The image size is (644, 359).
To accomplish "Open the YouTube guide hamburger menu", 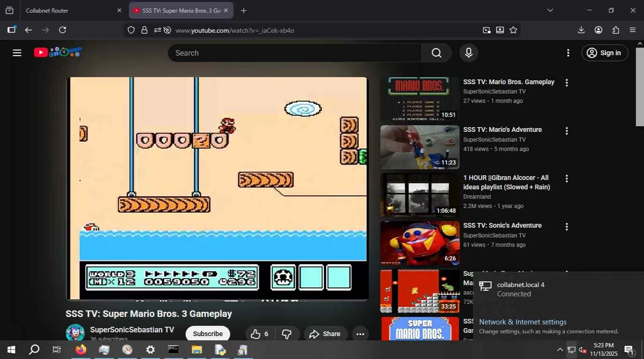I will tap(17, 53).
